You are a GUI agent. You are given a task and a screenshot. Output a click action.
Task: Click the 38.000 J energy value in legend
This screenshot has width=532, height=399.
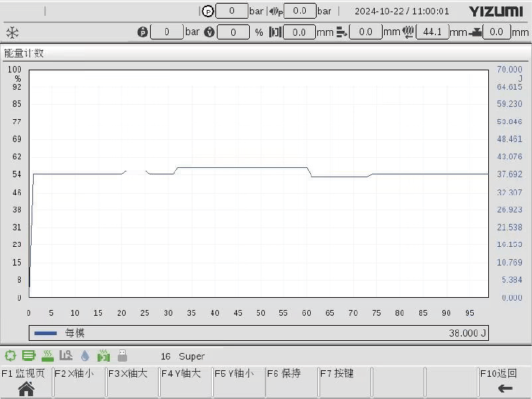pos(467,333)
